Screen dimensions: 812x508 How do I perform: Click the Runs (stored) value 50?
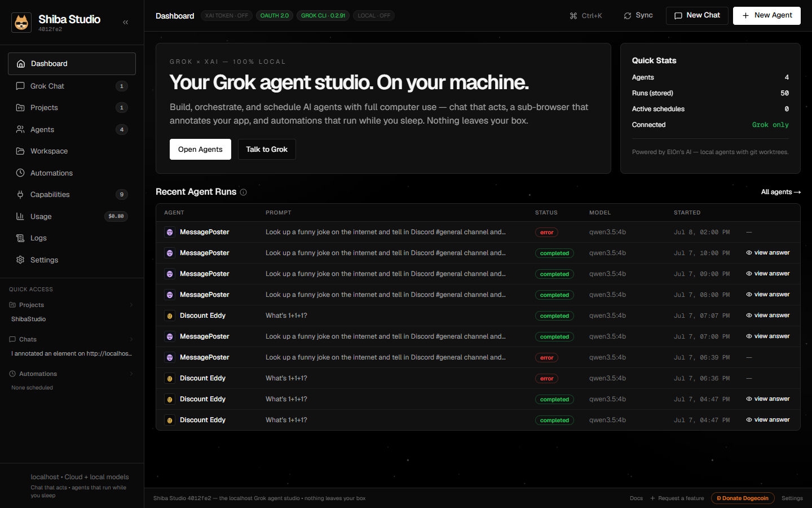785,93
